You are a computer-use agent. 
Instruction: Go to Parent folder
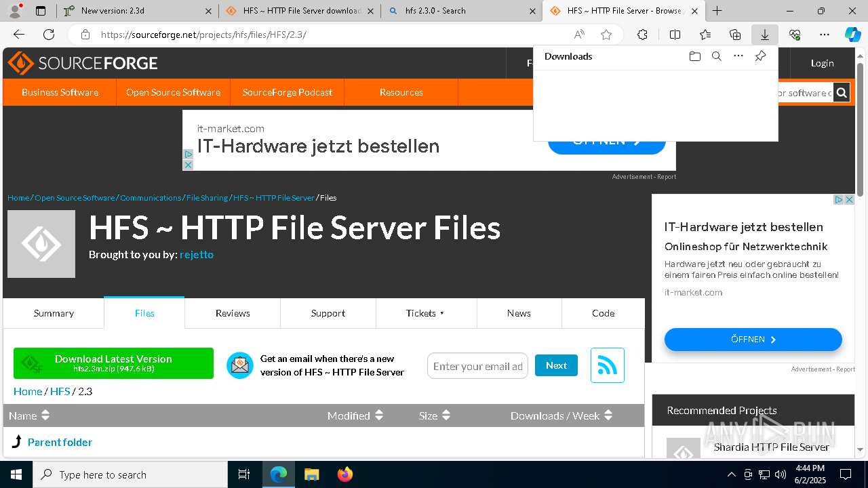(60, 442)
